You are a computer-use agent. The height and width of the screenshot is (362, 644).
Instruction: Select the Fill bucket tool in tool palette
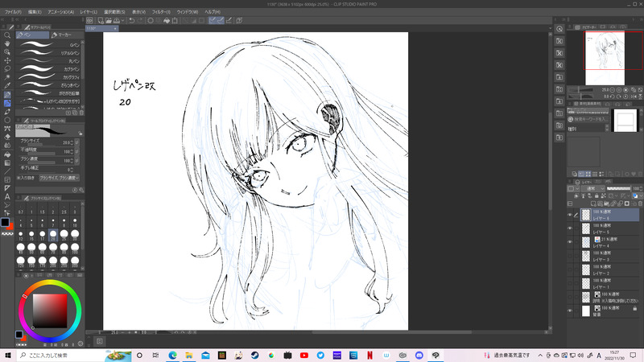tap(7, 154)
